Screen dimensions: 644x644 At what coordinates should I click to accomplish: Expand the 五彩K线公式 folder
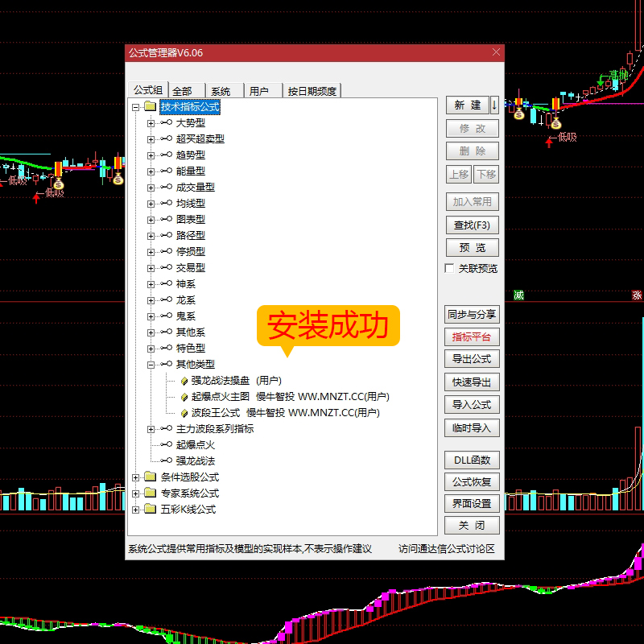coord(135,510)
